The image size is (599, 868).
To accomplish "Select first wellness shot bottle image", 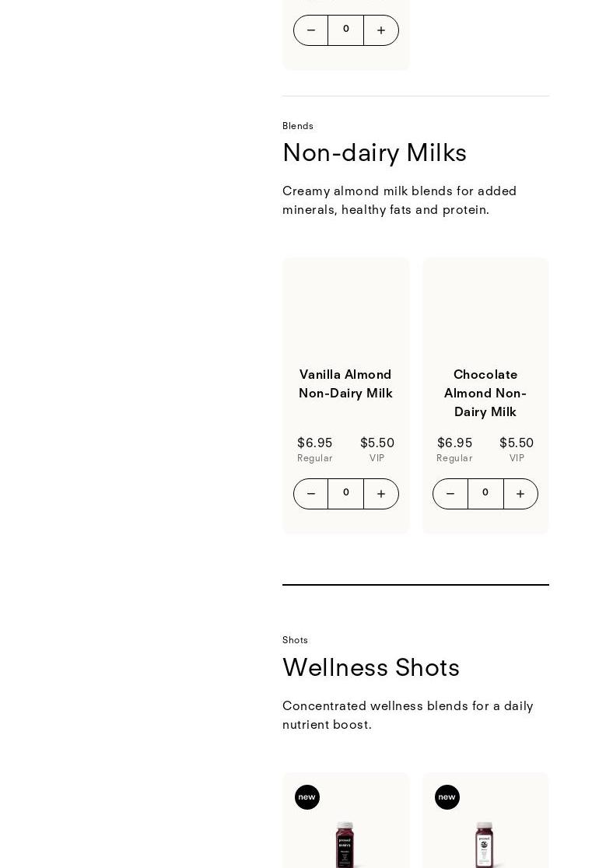I will [x=345, y=844].
